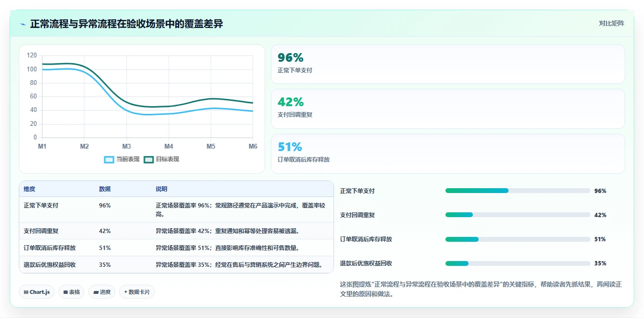The image size is (644, 318).
Task: Click the 目标表现 legend color box
Action: [x=148, y=159]
